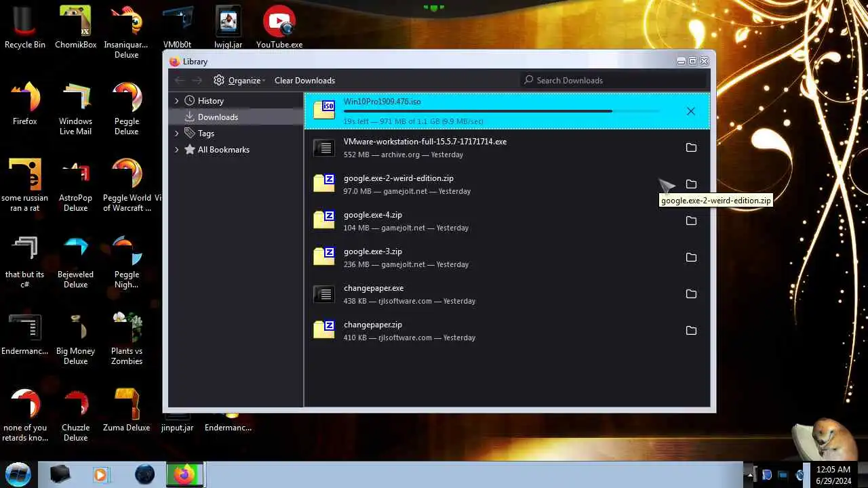
Task: Open containing folder for VMware-workstation-full exe
Action: (691, 148)
